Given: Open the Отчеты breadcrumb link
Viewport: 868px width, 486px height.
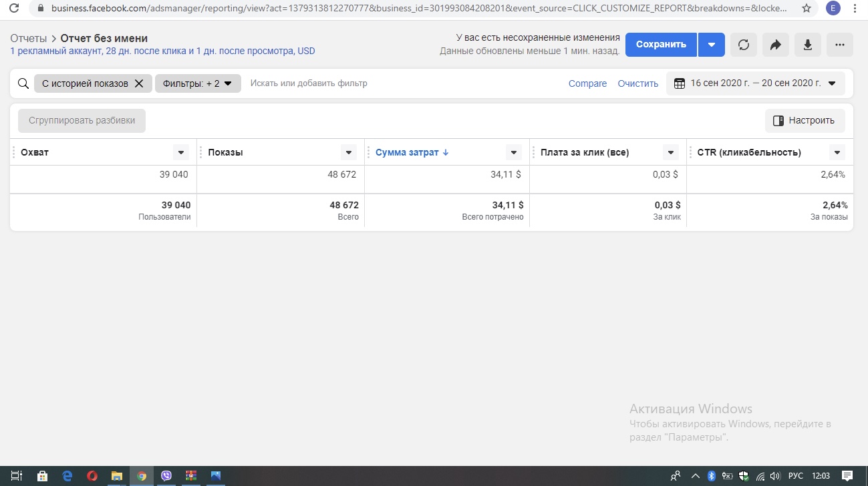Looking at the screenshot, I should point(29,39).
